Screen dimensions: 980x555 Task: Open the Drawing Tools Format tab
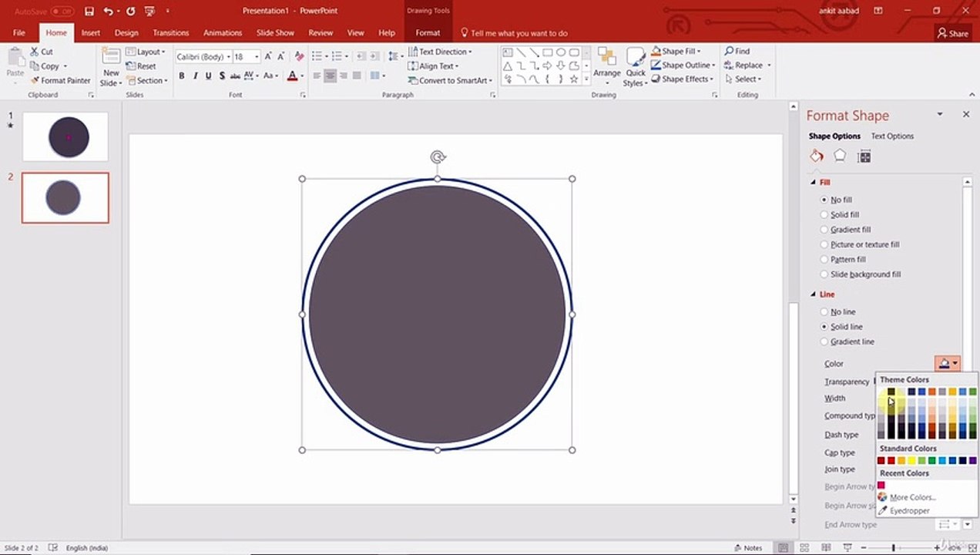428,33
